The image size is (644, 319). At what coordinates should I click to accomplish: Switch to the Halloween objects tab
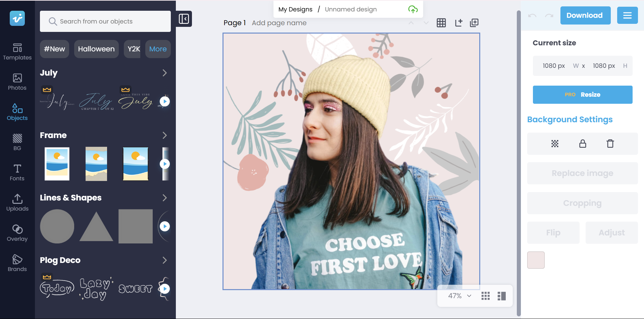[x=96, y=49]
